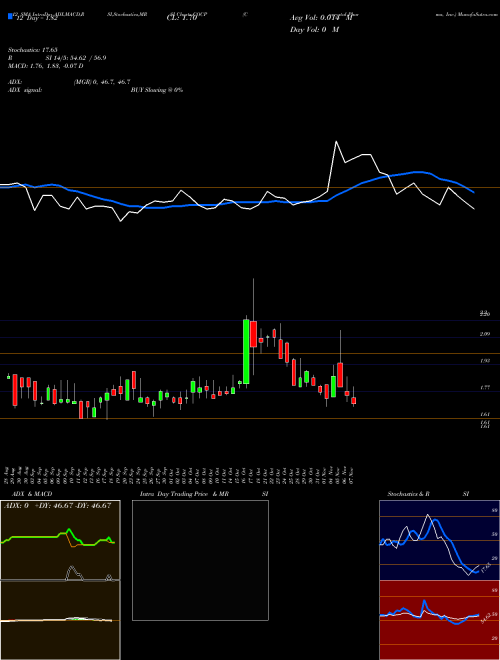Select the 'Stochastics & R' panel title
The image size is (500, 660).
(408, 494)
